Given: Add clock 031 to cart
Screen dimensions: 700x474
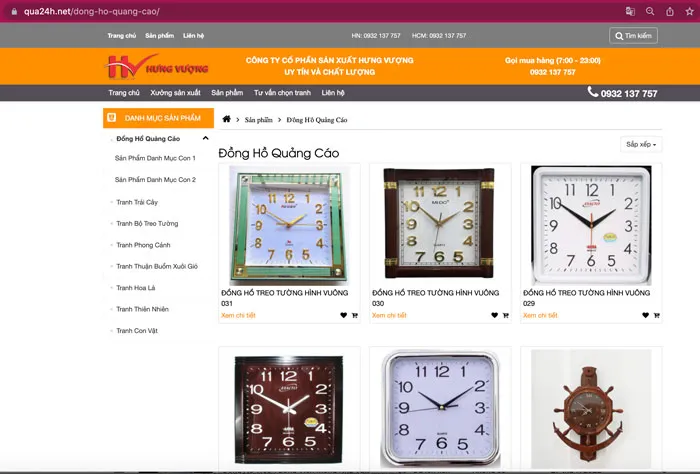Looking at the screenshot, I should point(354,315).
